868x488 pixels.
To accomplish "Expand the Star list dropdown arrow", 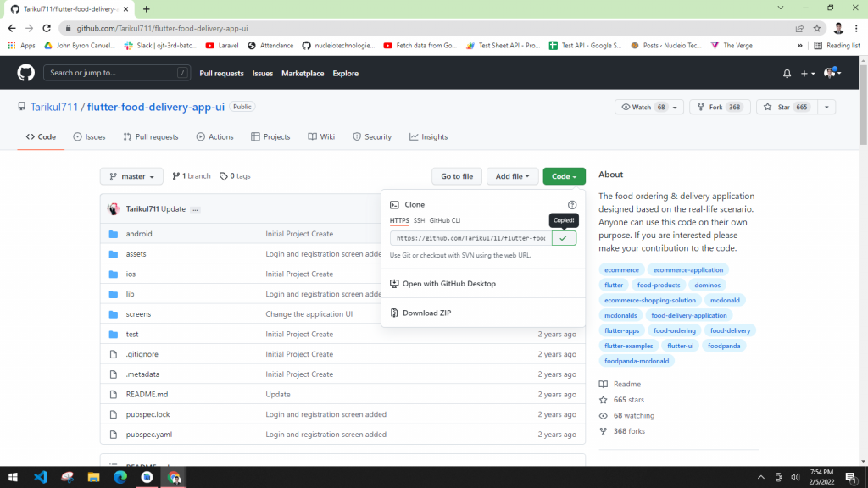I will [826, 107].
